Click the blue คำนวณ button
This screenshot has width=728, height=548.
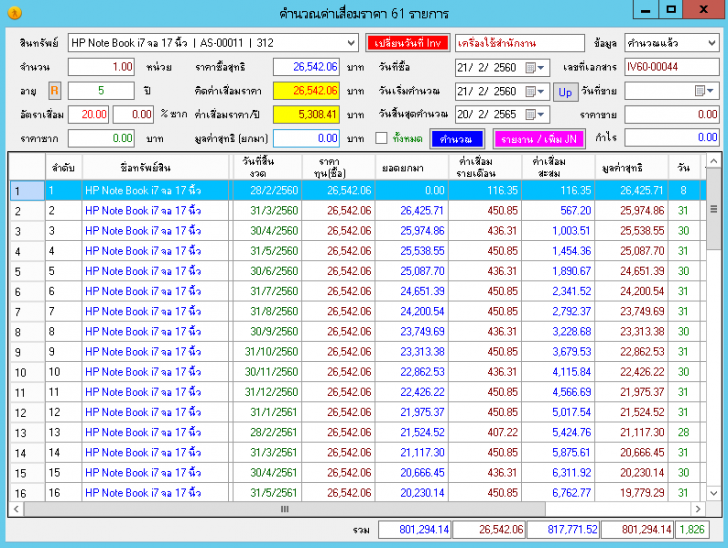457,139
